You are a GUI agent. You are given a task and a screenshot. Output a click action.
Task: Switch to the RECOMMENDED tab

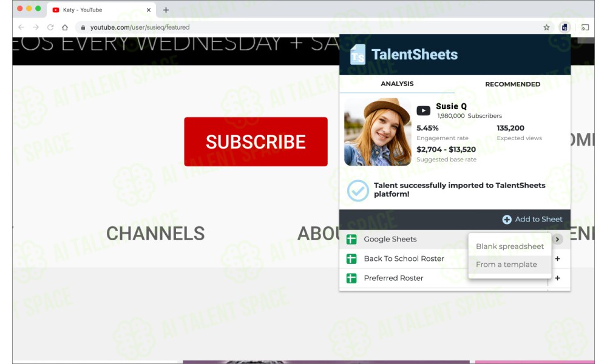click(512, 84)
